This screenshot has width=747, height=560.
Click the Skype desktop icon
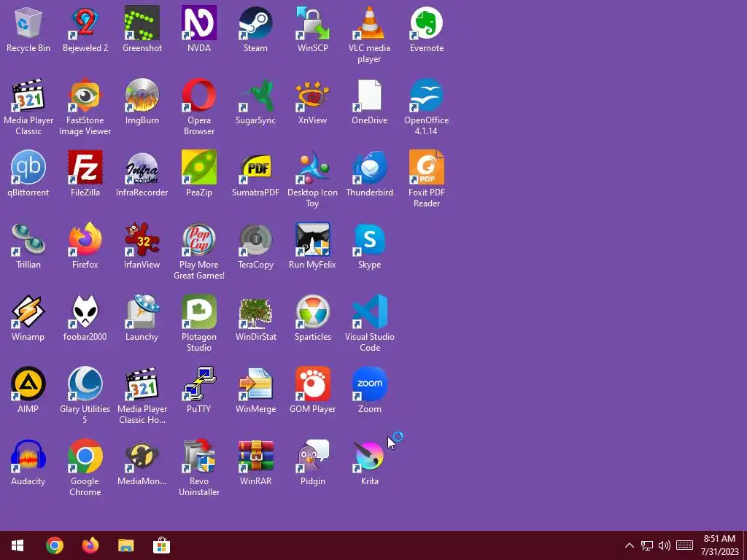click(369, 239)
